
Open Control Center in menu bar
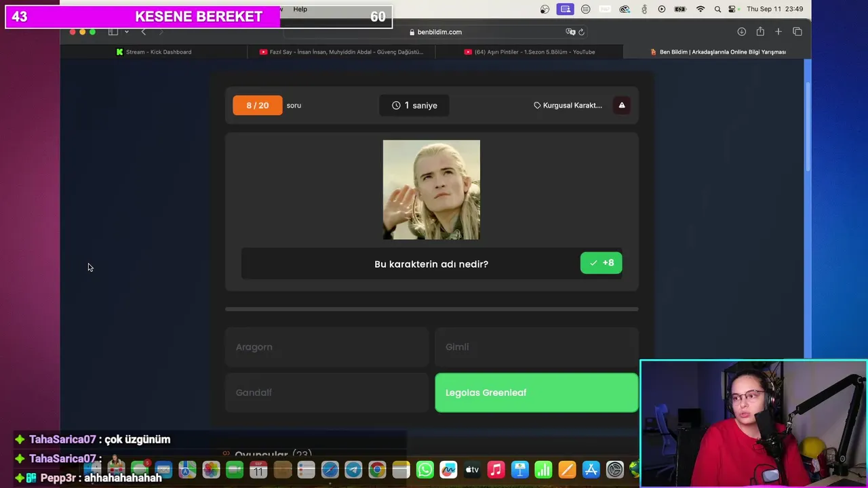pos(732,9)
